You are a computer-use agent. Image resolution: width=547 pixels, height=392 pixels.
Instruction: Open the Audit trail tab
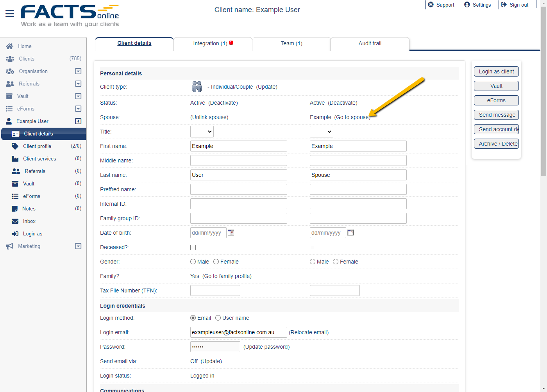click(x=370, y=44)
